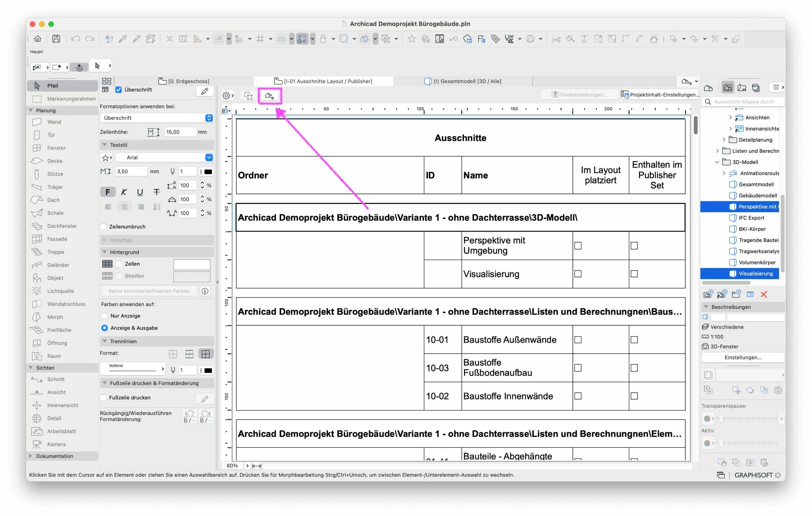The image size is (812, 516).
Task: Enable the Fußzeile drucken checkbox
Action: 104,398
